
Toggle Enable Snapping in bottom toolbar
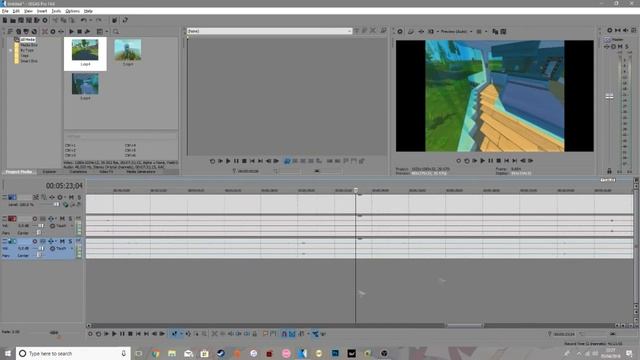click(x=284, y=334)
